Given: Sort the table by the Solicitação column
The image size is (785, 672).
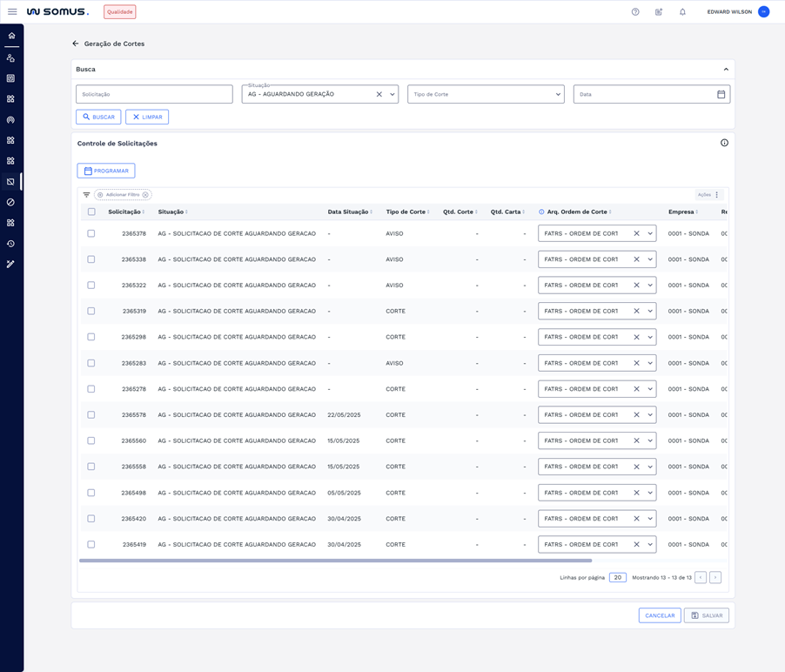Looking at the screenshot, I should [125, 212].
